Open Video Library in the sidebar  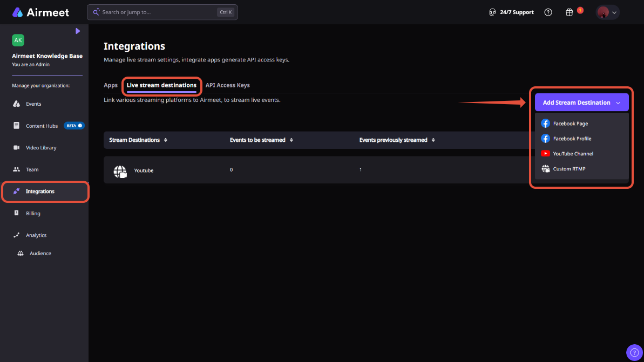point(41,147)
